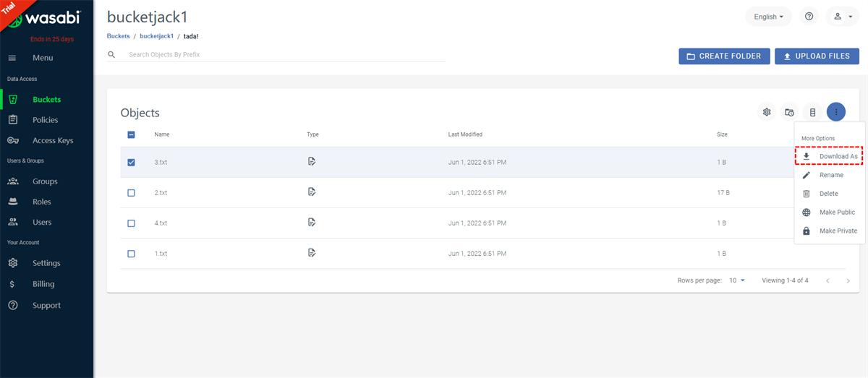Open the help icon in top bar
The image size is (868, 378).
pos(809,17)
